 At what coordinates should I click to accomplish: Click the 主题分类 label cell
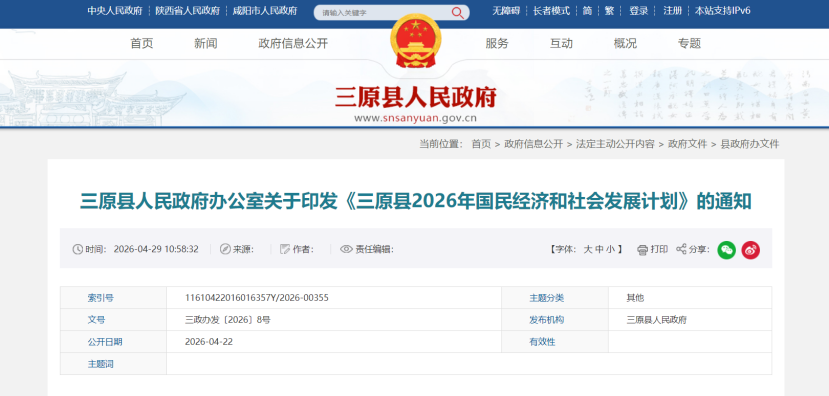tap(555, 298)
